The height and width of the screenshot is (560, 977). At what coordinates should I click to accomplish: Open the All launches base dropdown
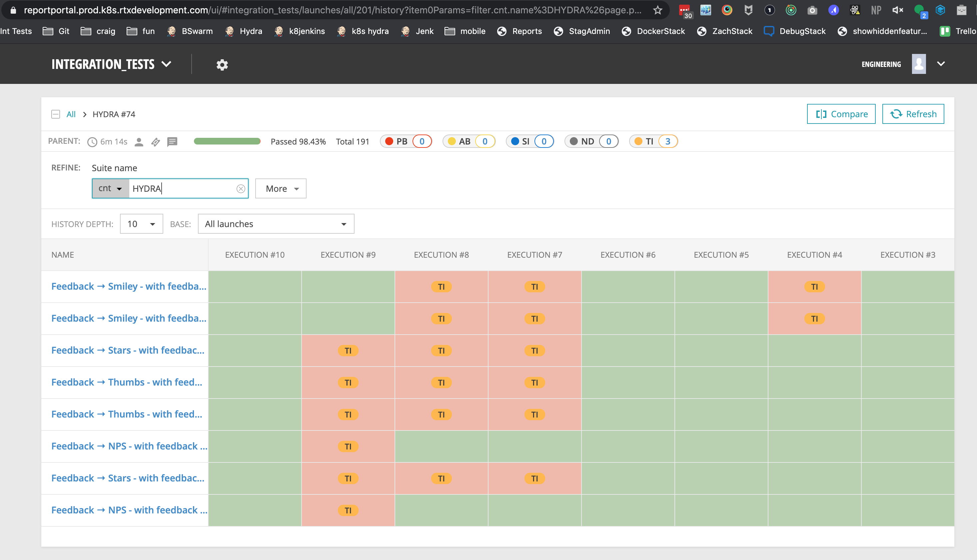tap(276, 224)
